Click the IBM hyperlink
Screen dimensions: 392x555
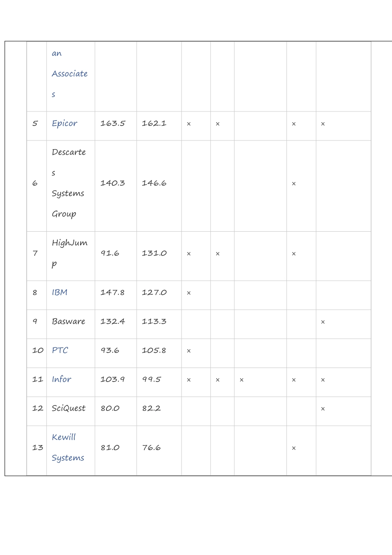point(59,292)
